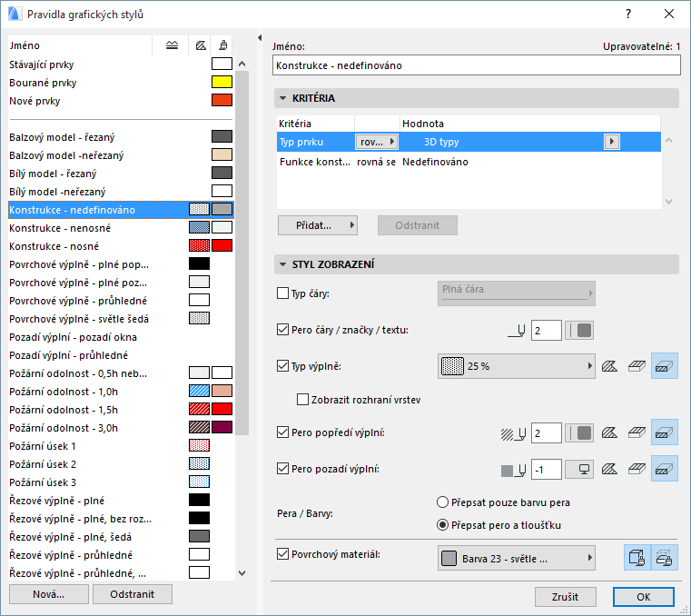Open background fill pen color picker
Viewport: 691px width, 616px height.
[579, 469]
